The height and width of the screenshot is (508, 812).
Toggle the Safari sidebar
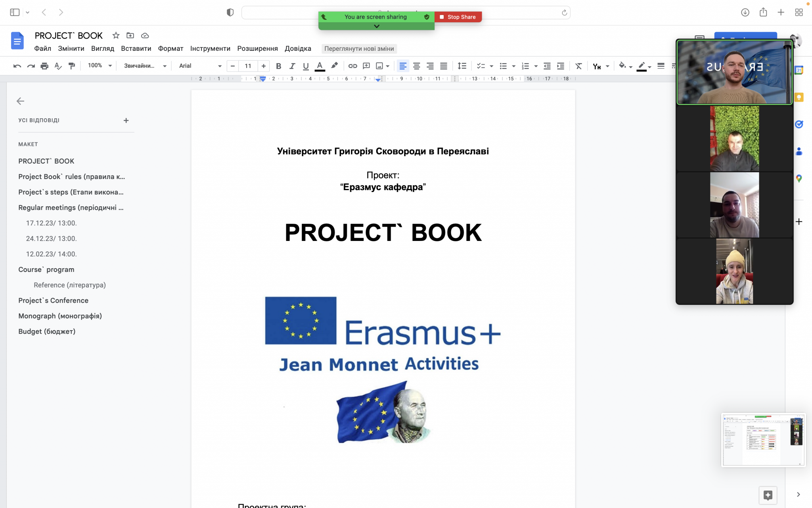15,12
